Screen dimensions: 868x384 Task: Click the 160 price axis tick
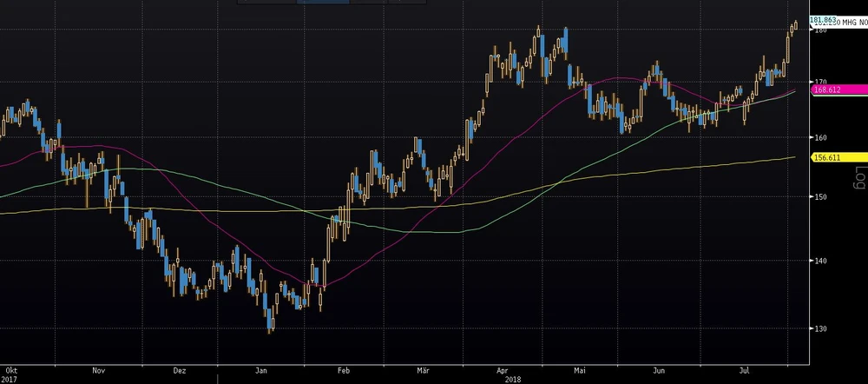[x=819, y=138]
